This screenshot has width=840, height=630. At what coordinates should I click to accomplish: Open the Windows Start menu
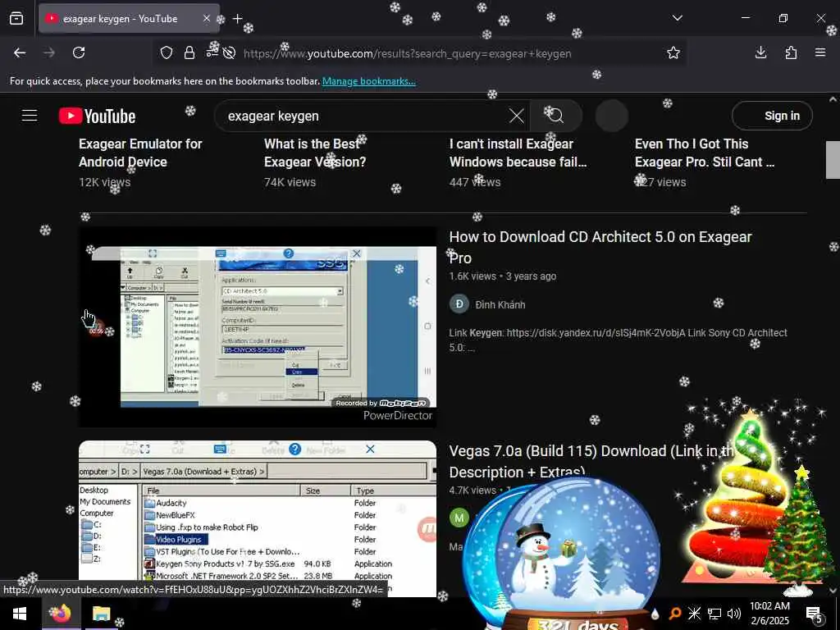tap(20, 614)
